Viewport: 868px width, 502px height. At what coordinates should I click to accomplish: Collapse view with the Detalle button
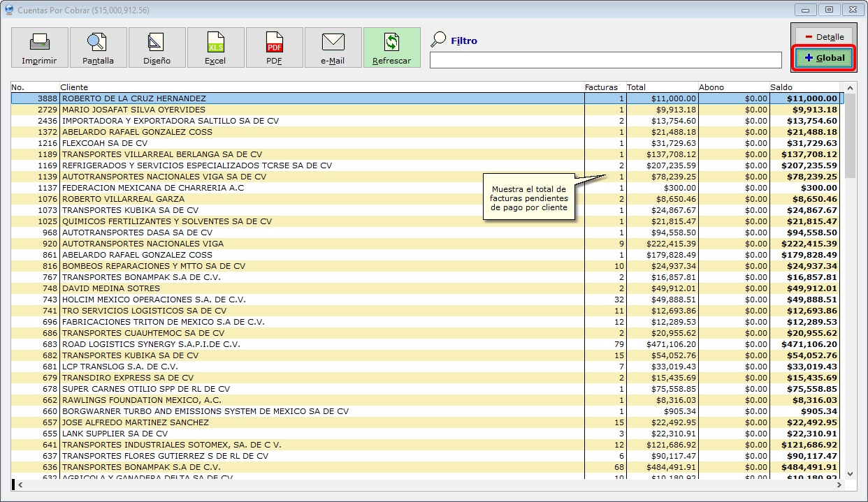[x=824, y=37]
